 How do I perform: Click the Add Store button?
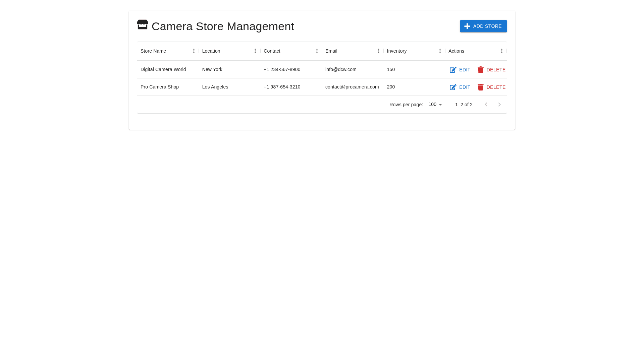(x=483, y=26)
